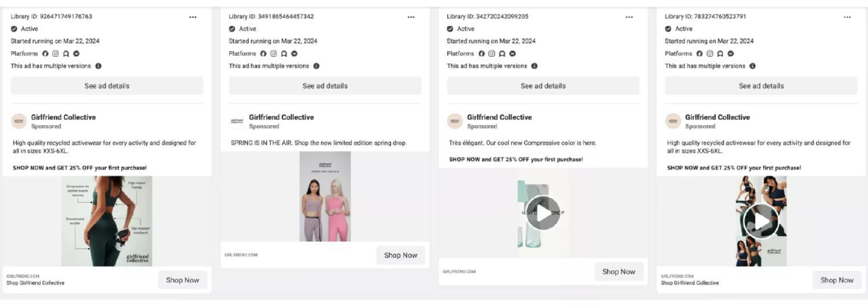The image size is (868, 306).
Task: Open three-dot menu on second ad card
Action: point(411,17)
